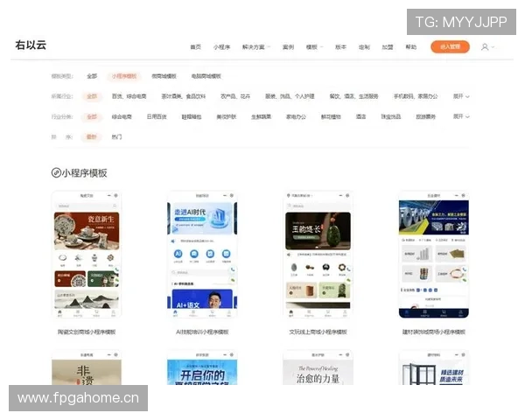Viewport: 525px width, 420px height.
Task: Filter industry by 农产品、花卉
Action: [235, 96]
